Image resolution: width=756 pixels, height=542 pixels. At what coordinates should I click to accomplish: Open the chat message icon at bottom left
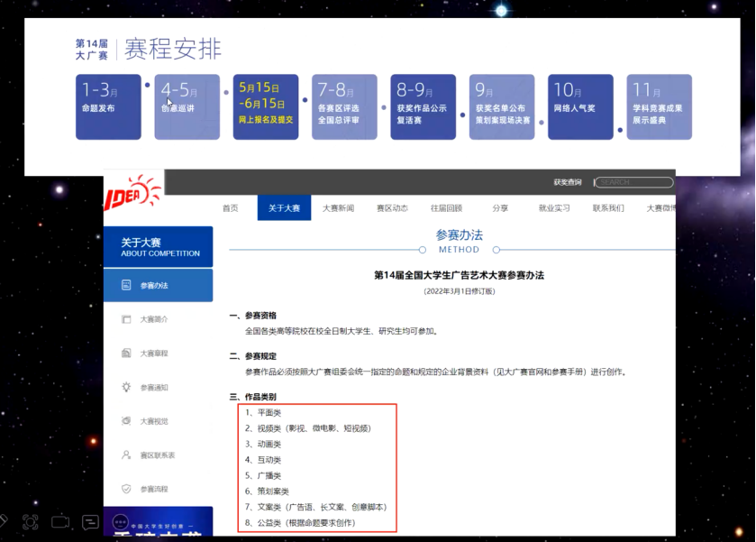pos(90,521)
